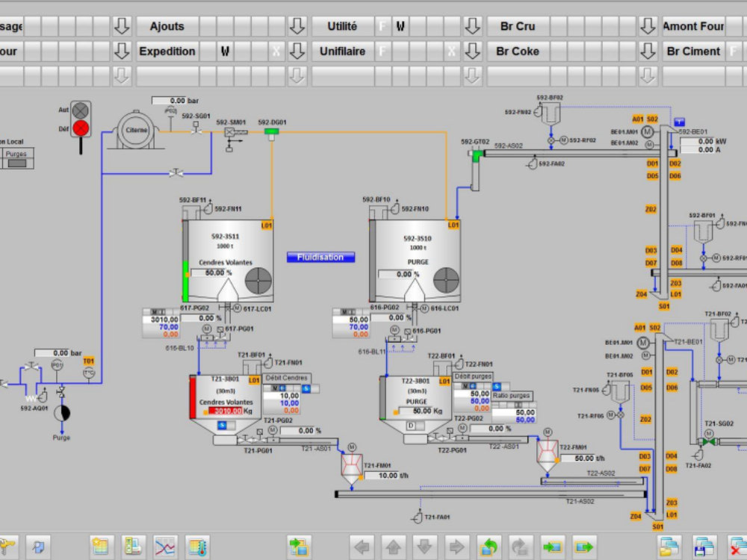Image resolution: width=747 pixels, height=560 pixels.
Task: Click the yellow-star table icon in bottom toolbar
Action: [101, 547]
